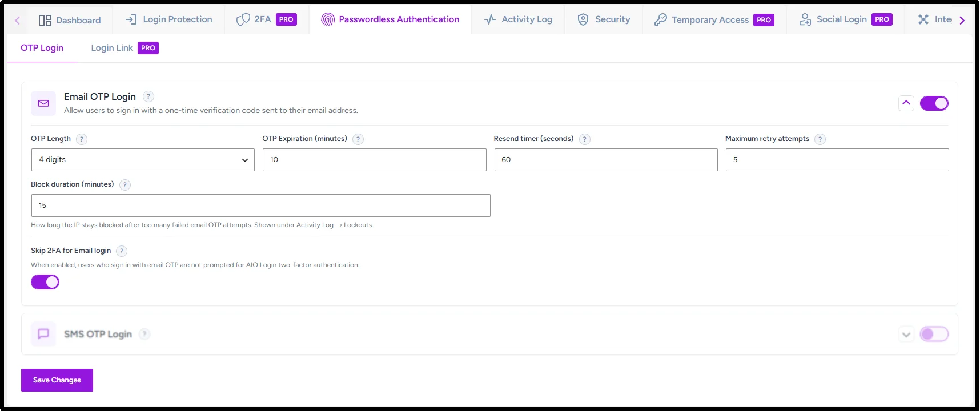Image resolution: width=980 pixels, height=411 pixels.
Task: Collapse the Email OTP Login section
Action: [x=906, y=103]
